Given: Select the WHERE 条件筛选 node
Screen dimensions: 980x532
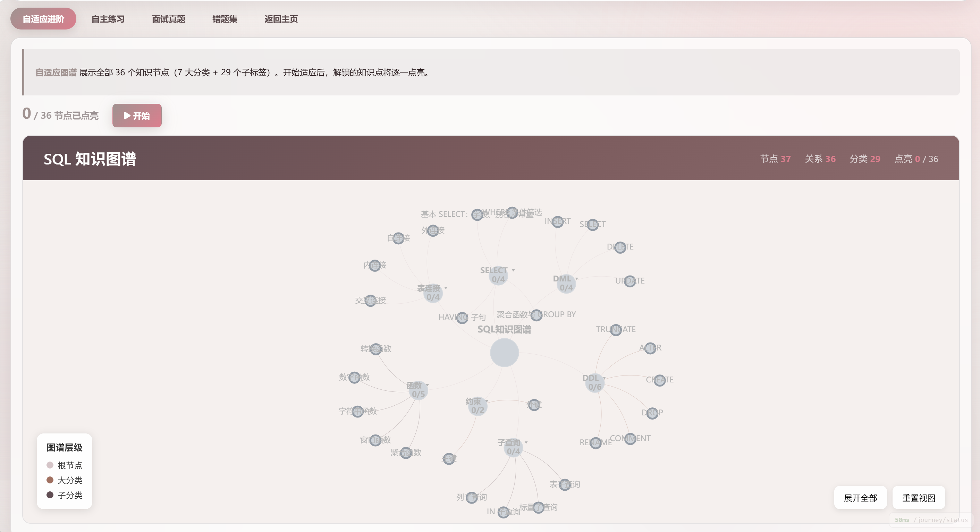Looking at the screenshot, I should point(513,212).
